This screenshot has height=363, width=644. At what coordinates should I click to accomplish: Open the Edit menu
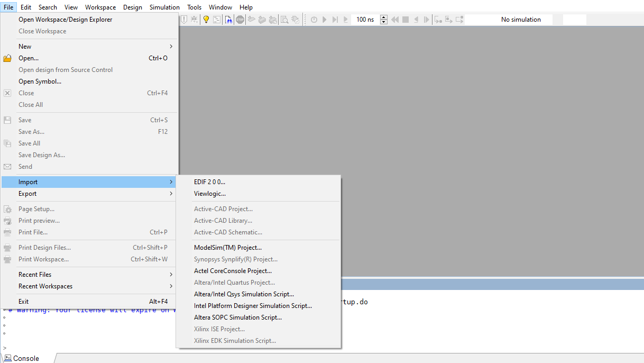coord(26,7)
